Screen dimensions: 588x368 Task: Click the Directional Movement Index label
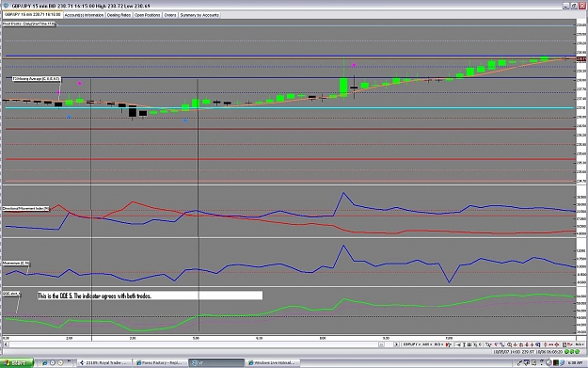point(26,208)
